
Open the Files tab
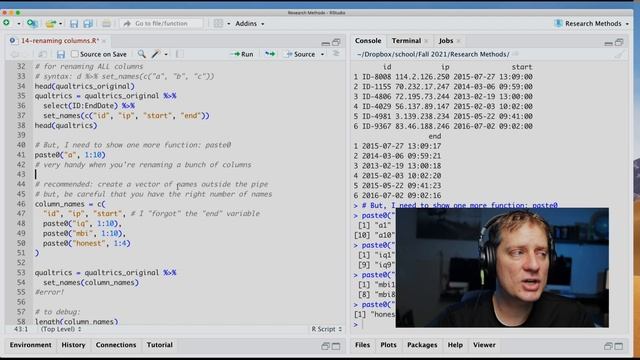point(362,345)
